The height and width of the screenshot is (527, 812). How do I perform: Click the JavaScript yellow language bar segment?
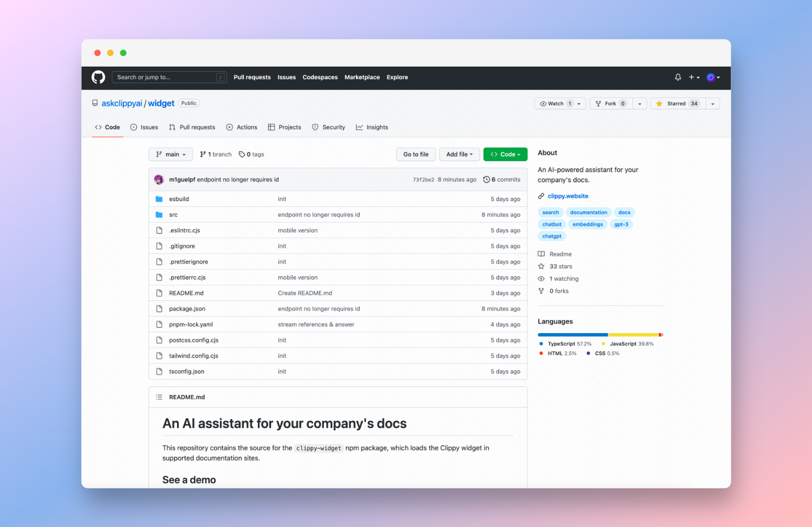(633, 335)
